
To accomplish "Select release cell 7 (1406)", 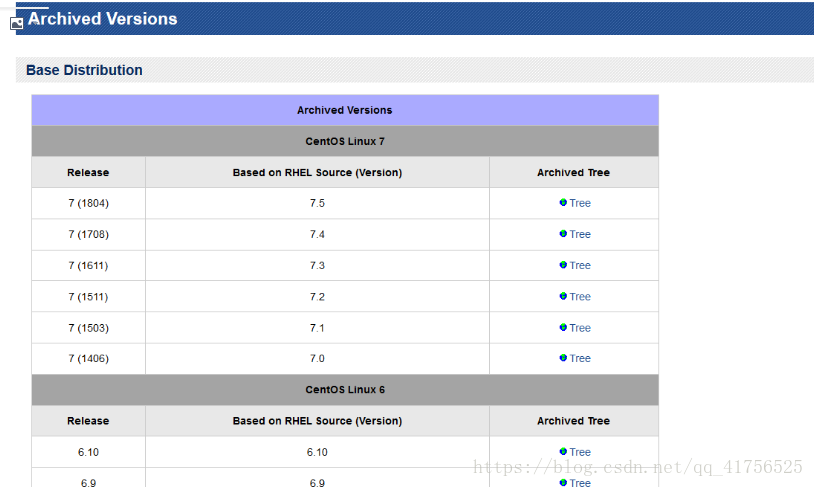I will 88,358.
